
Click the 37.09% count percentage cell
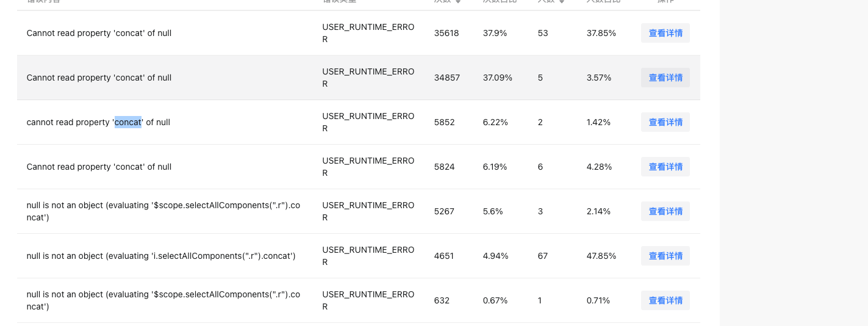point(498,78)
